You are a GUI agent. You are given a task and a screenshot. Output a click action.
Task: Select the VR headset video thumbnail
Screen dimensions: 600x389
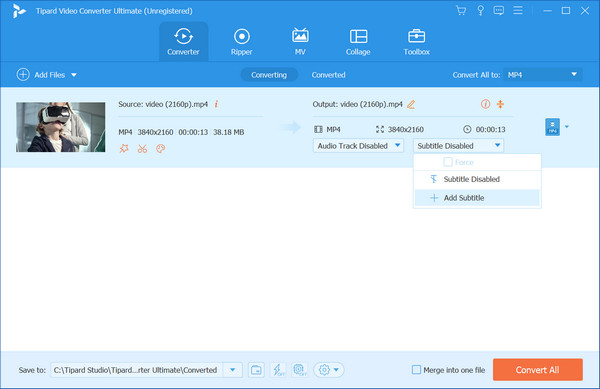[x=60, y=127]
